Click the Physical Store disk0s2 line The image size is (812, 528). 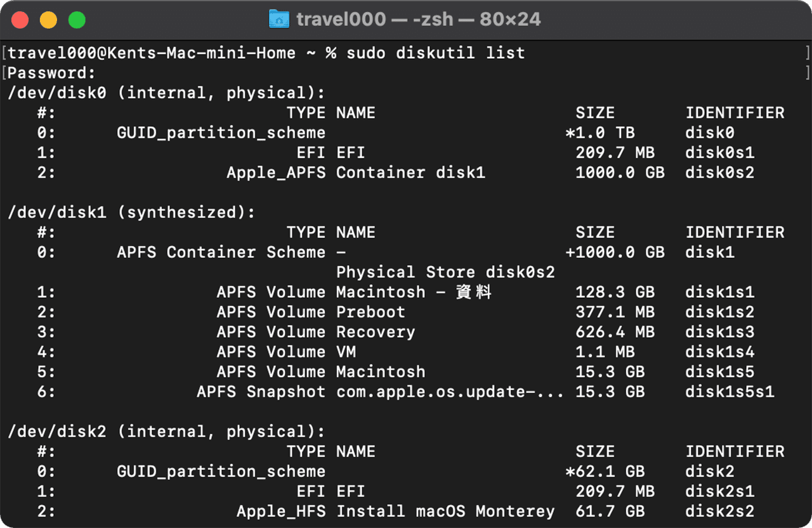pyautogui.click(x=445, y=271)
